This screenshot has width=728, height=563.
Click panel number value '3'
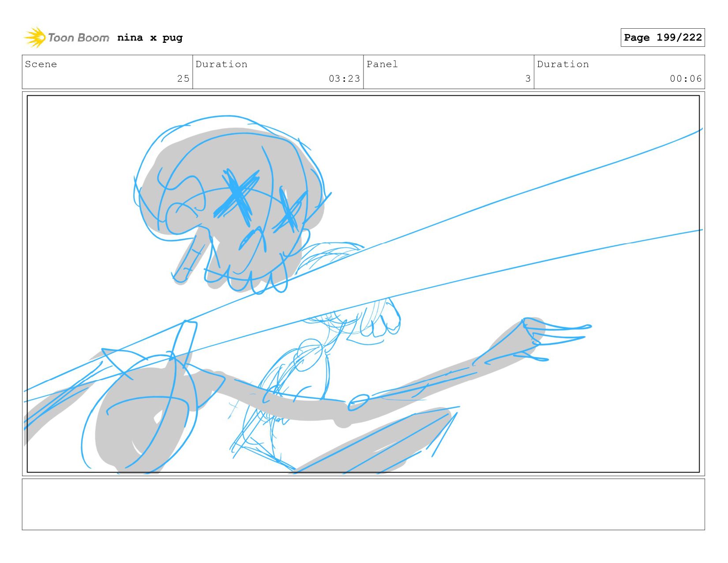[x=528, y=79]
